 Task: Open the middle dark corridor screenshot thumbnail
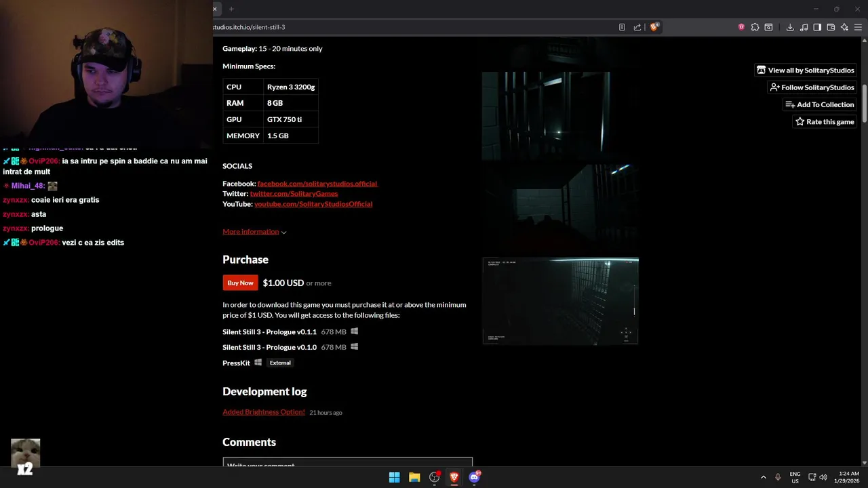[560, 209]
